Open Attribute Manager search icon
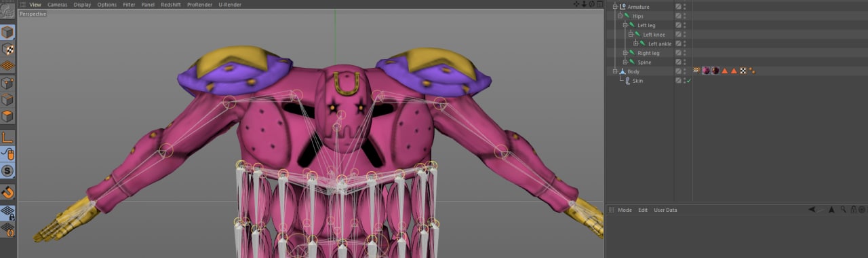Screen dimensions: 868x258 click(843, 210)
